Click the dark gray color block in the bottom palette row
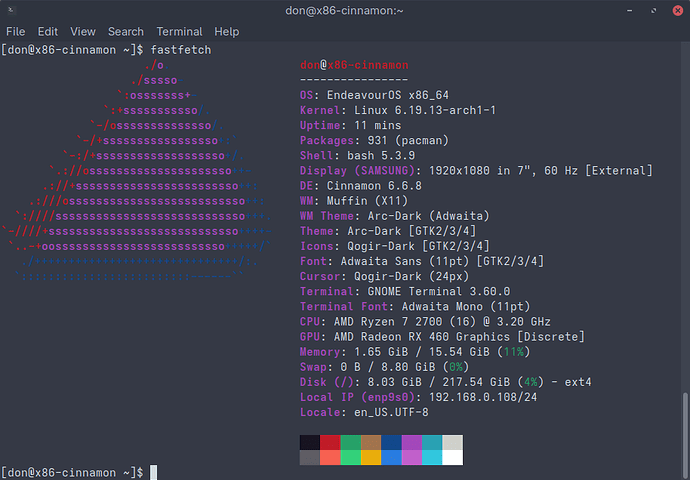 click(310, 458)
